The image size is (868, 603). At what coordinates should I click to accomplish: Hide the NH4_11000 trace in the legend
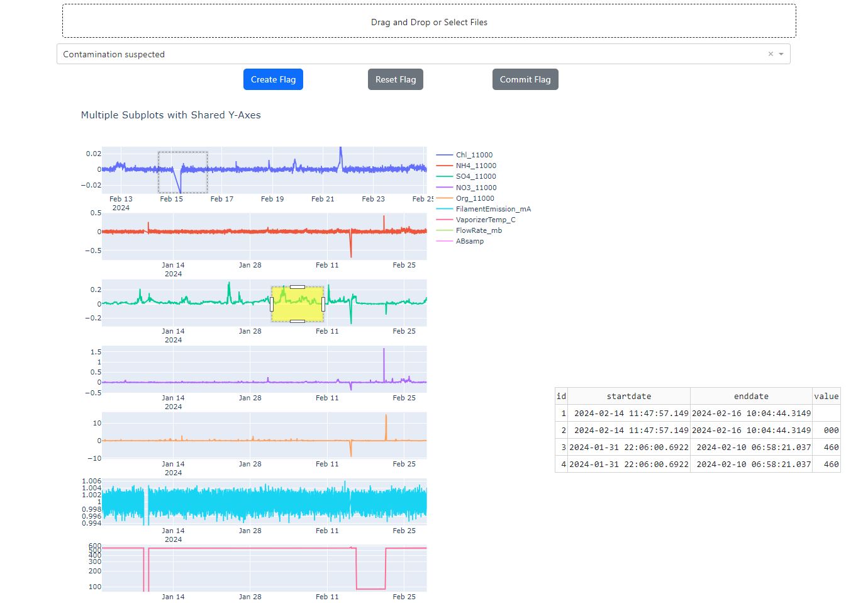click(x=476, y=166)
